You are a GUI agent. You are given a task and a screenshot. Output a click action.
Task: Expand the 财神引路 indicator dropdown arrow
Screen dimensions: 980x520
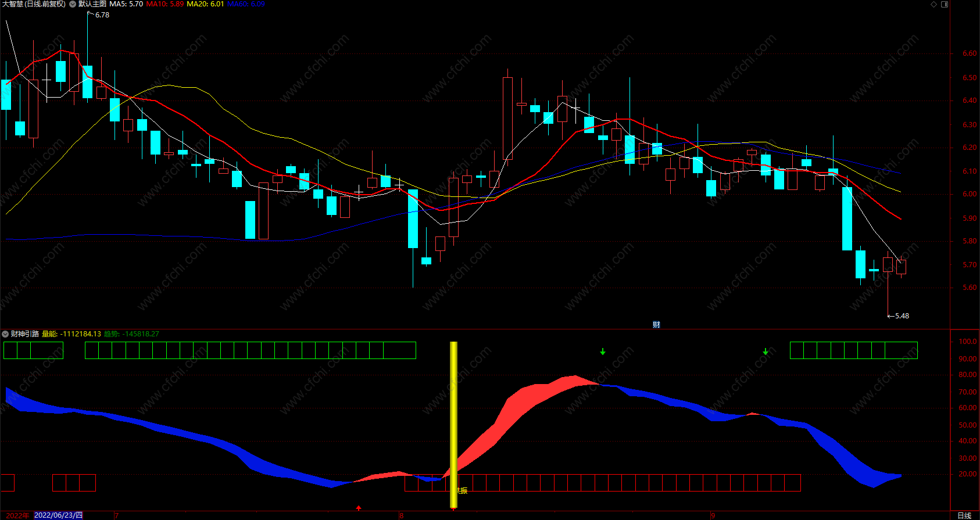point(5,334)
